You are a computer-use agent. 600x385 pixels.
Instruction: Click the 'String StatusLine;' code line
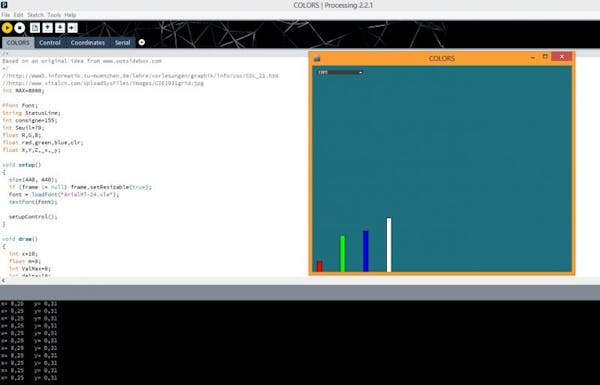[31, 113]
